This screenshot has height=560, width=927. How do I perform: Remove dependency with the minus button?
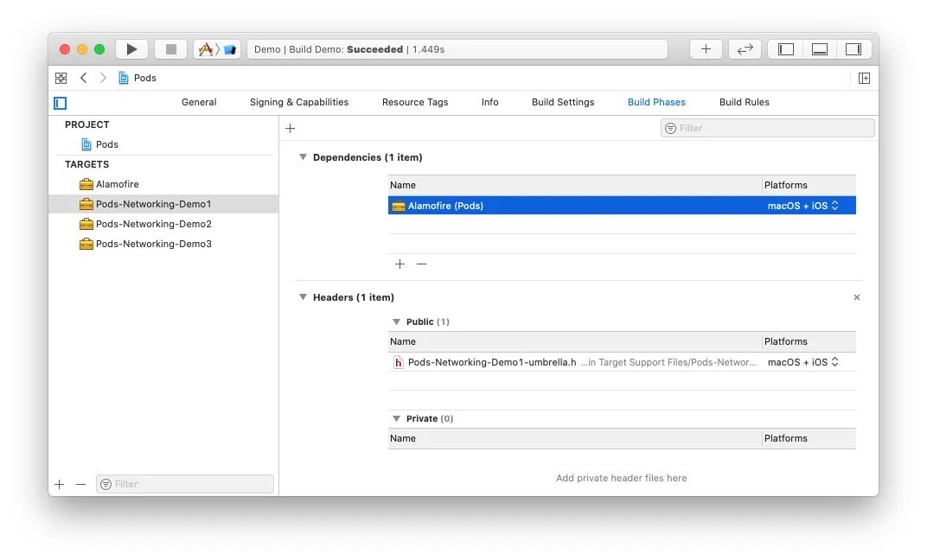point(421,264)
